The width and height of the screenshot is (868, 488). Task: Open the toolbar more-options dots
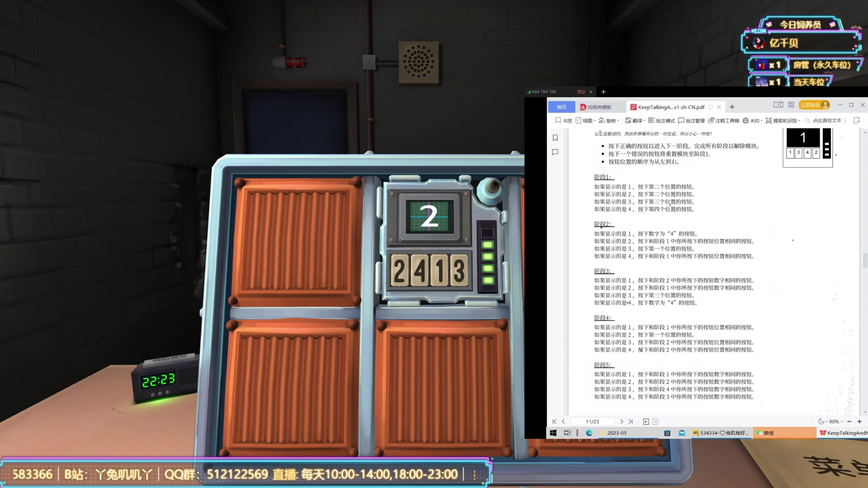coord(845,121)
